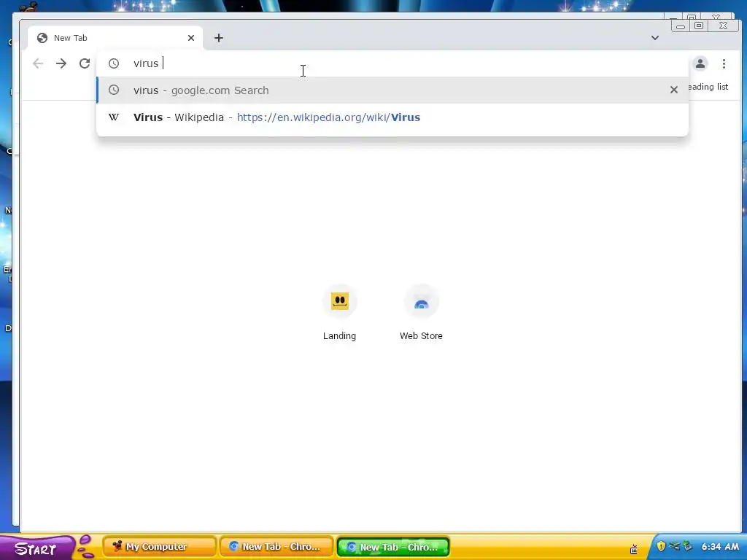This screenshot has height=560, width=747.
Task: Open the Reading list button
Action: tap(708, 87)
